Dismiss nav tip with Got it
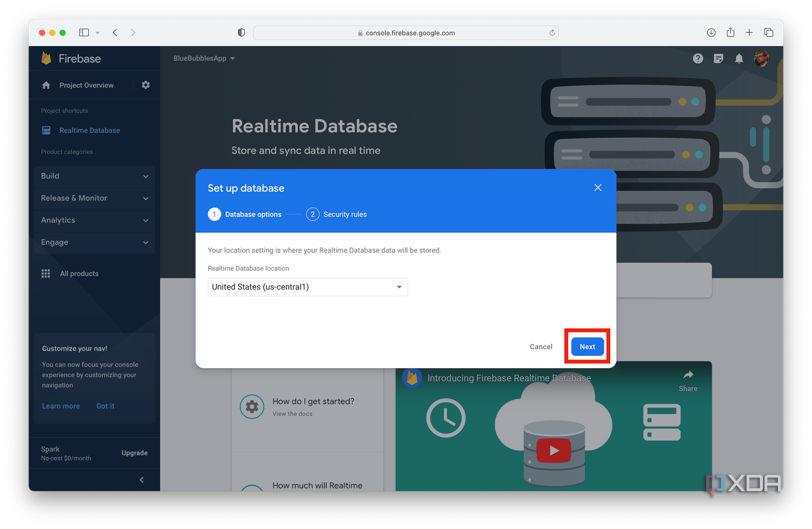 coord(105,406)
